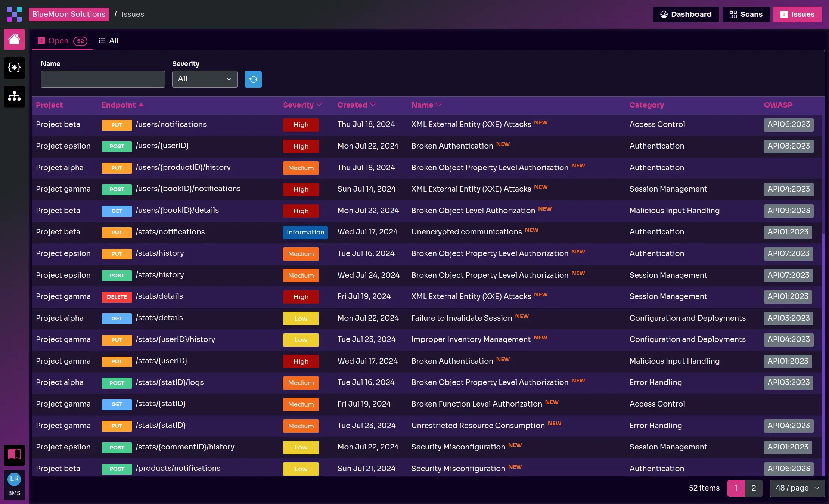This screenshot has height=504, width=829.
Task: Go to pagination page 2
Action: tap(754, 488)
